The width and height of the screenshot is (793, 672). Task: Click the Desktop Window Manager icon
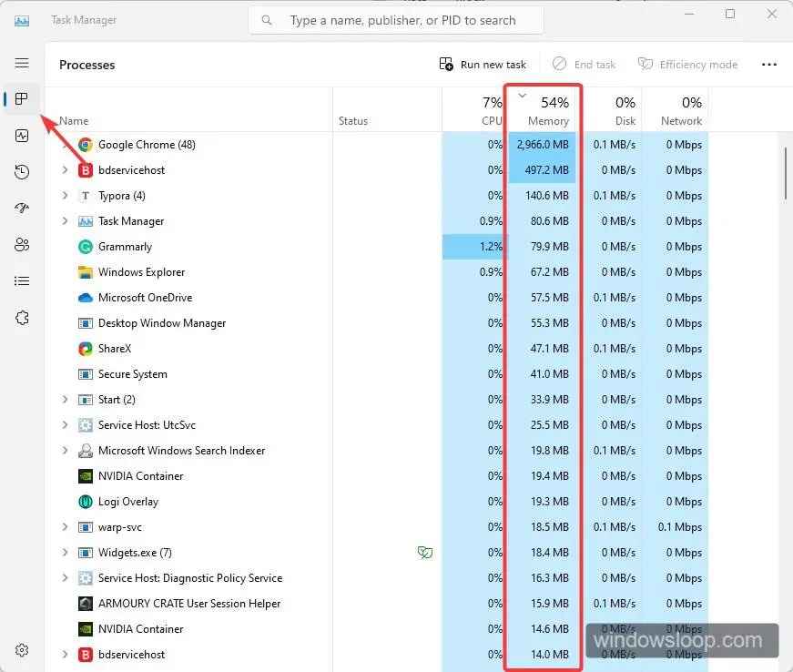[x=86, y=323]
